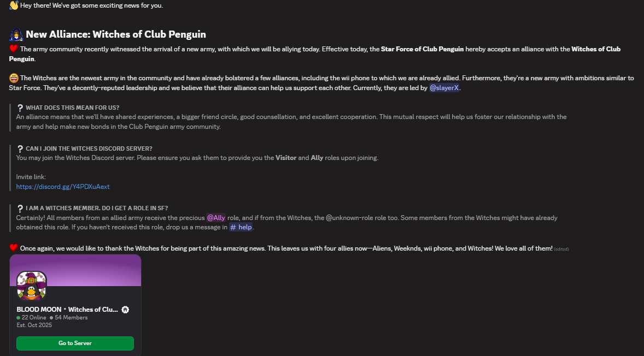Image resolution: width=644 pixels, height=356 pixels.
Task: Click the "54 Members" count text
Action: 71,318
